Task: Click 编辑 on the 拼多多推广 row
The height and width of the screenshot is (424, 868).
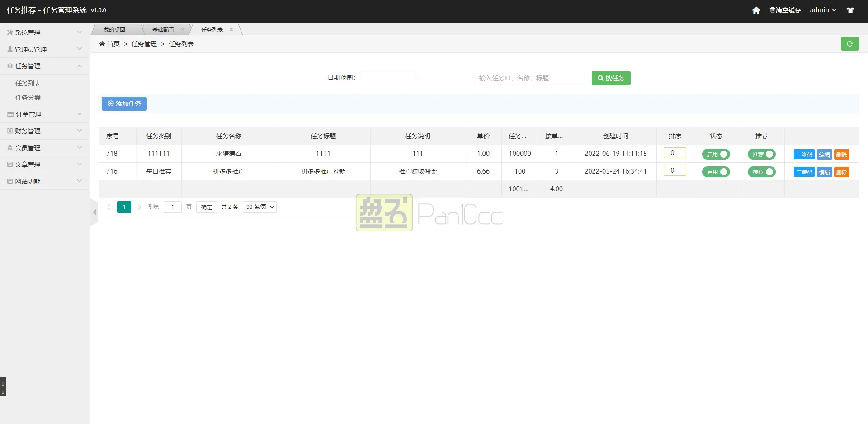Action: [x=824, y=172]
